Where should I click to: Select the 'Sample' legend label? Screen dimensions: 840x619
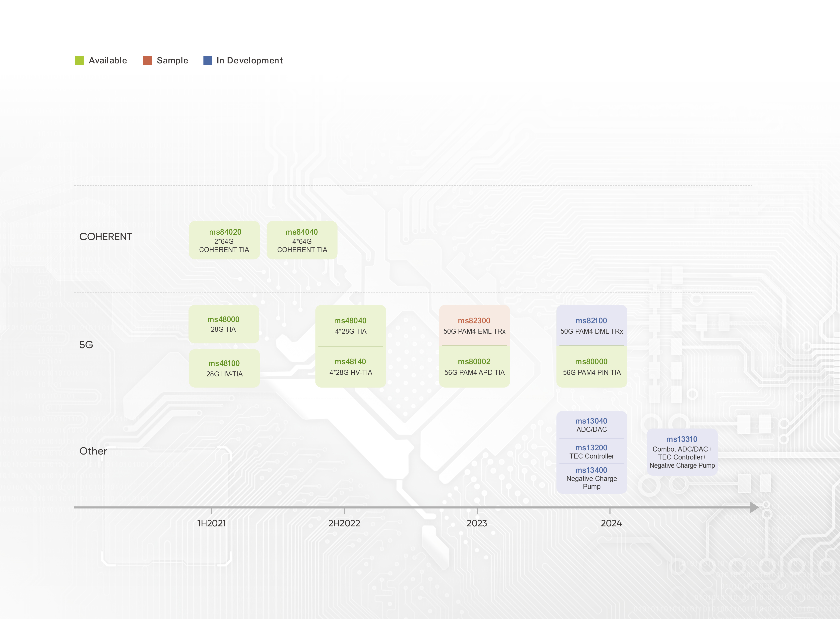pyautogui.click(x=172, y=61)
